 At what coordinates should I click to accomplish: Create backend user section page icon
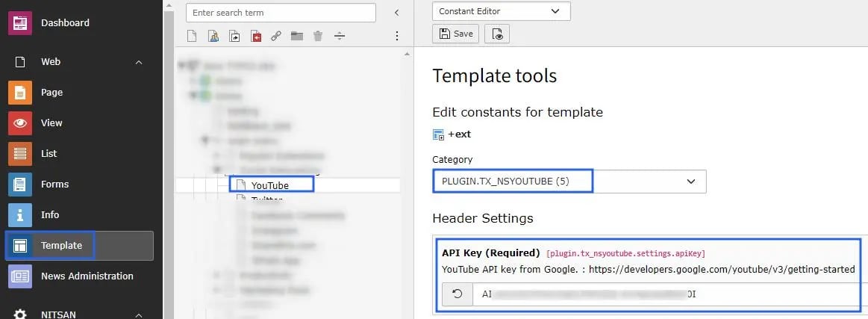pyautogui.click(x=213, y=37)
